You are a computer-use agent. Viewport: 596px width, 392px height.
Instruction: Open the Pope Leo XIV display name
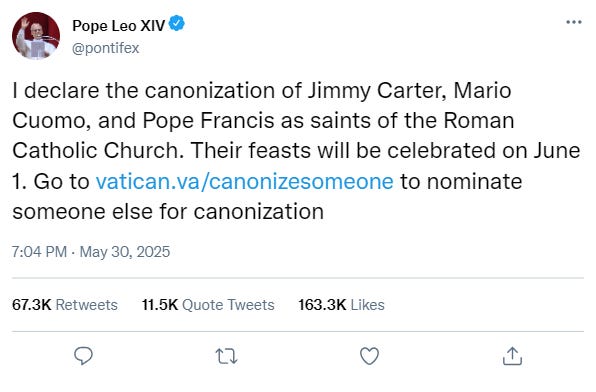click(119, 25)
